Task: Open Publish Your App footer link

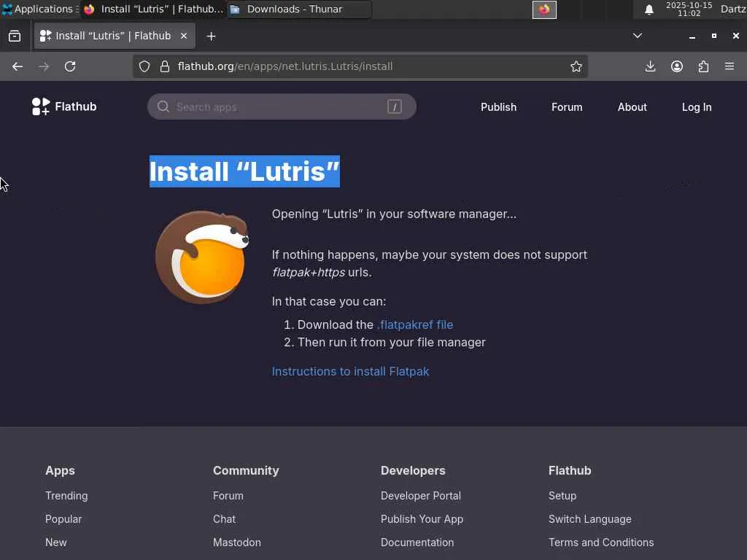Action: coord(422,519)
